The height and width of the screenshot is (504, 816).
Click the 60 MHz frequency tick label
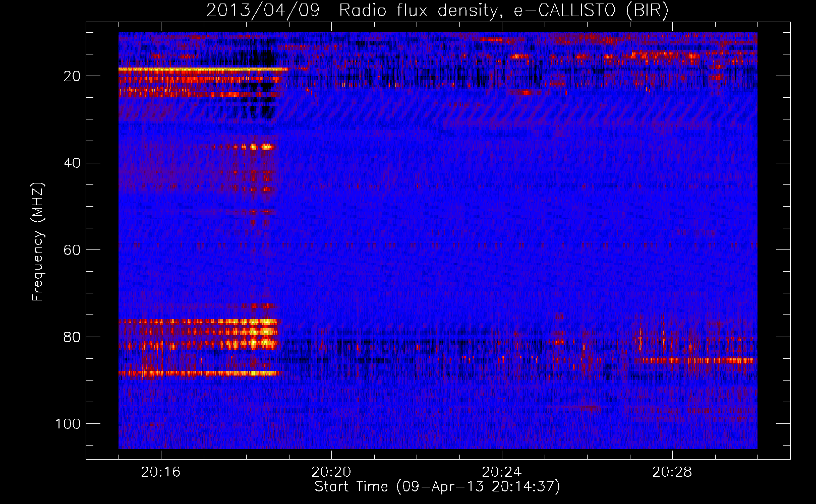pyautogui.click(x=73, y=250)
